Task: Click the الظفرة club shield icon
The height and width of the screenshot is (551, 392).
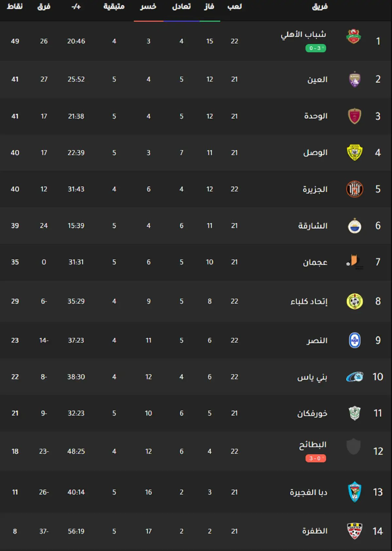Action: click(354, 531)
